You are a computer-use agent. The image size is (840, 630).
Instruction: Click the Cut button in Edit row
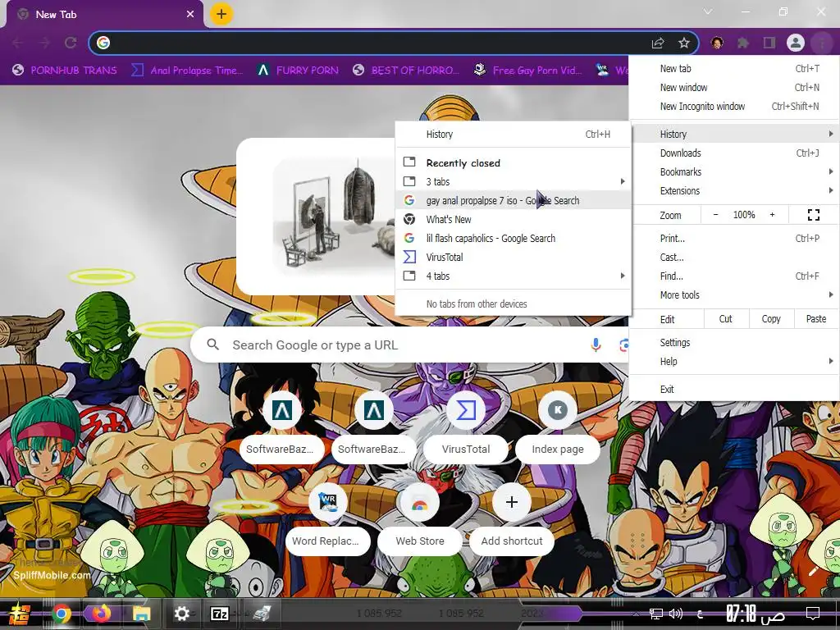[725, 319]
